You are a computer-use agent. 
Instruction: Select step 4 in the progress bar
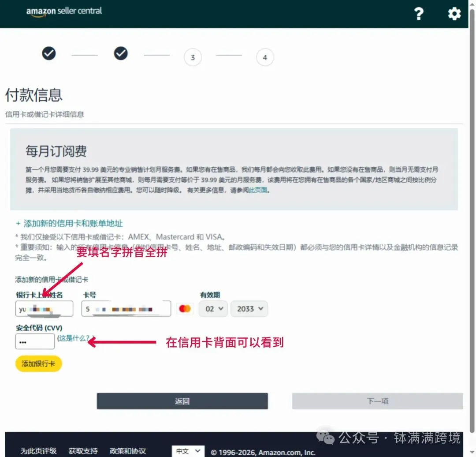click(x=265, y=57)
